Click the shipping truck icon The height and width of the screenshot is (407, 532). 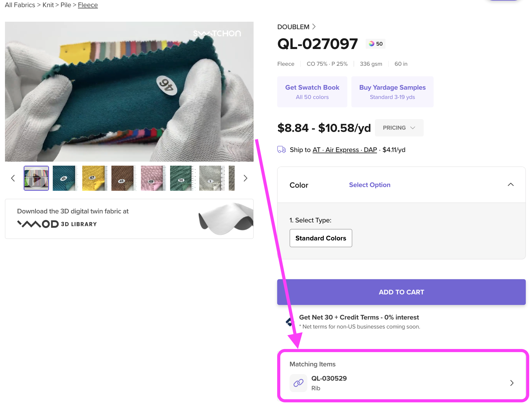click(x=281, y=150)
